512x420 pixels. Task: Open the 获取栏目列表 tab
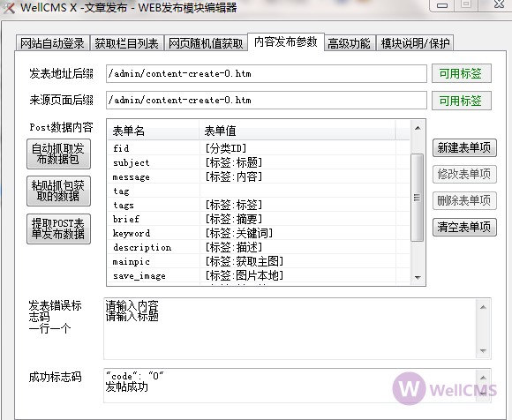tap(126, 43)
